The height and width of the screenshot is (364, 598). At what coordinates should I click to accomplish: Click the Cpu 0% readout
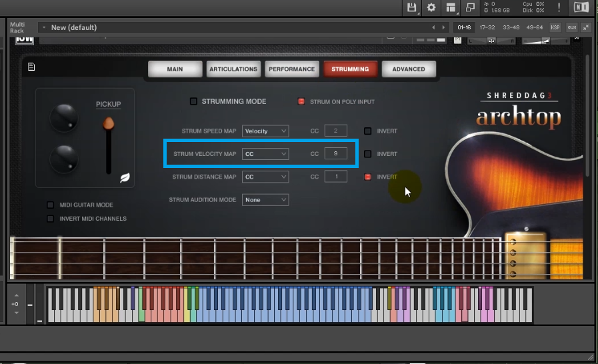(533, 4)
